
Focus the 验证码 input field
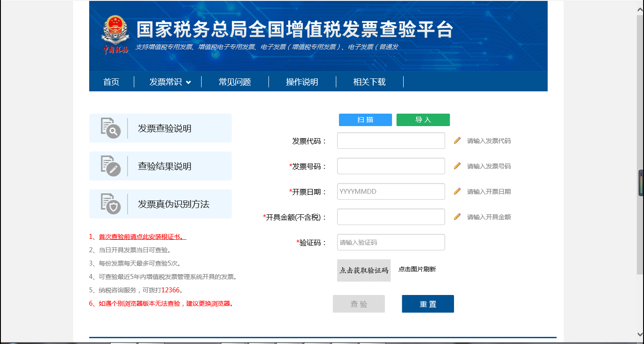click(391, 242)
